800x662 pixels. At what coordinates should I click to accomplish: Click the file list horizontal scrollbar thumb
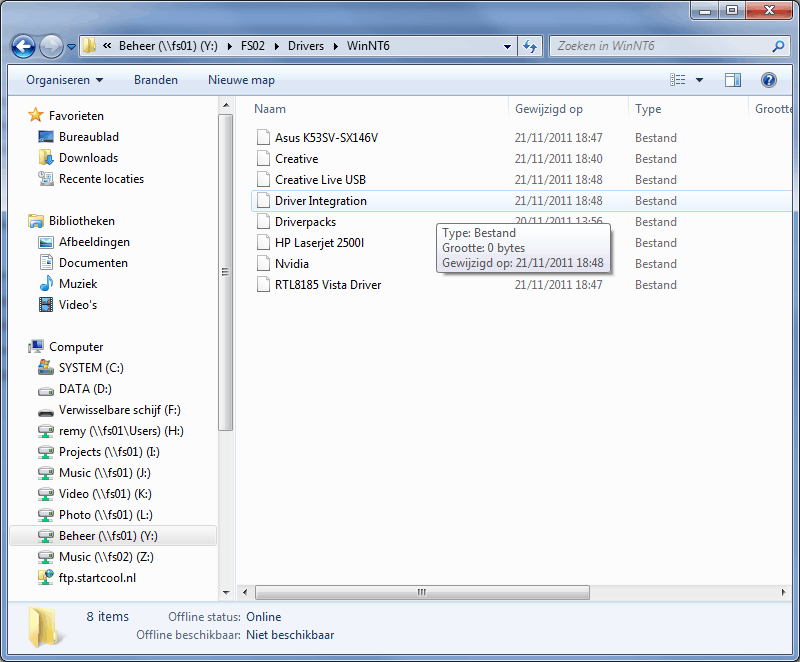pyautogui.click(x=422, y=593)
